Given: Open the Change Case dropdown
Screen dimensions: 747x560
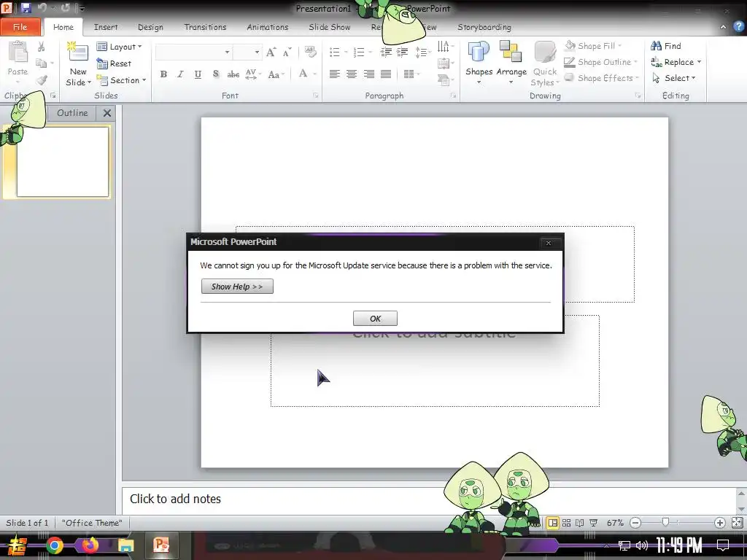Looking at the screenshot, I should (276, 74).
